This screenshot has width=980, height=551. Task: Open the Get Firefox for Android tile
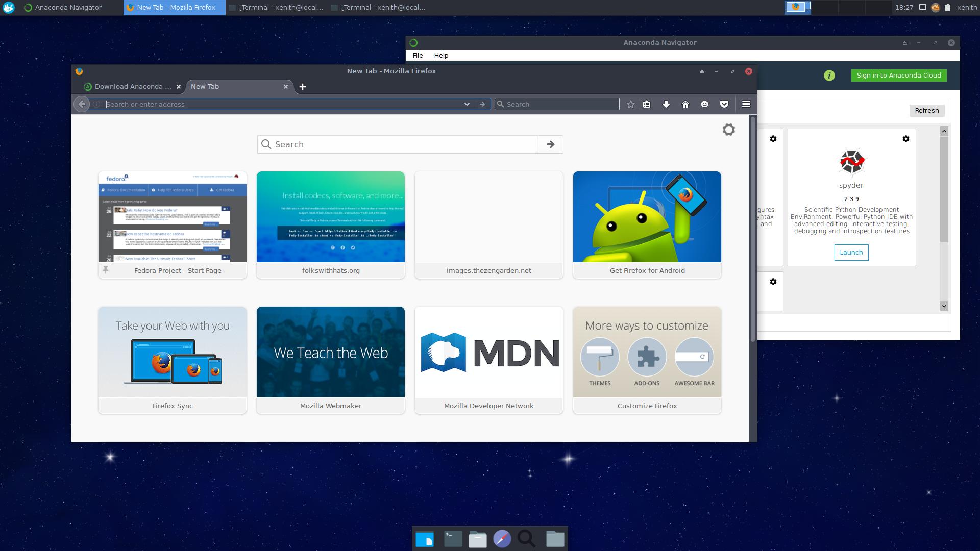[647, 225]
